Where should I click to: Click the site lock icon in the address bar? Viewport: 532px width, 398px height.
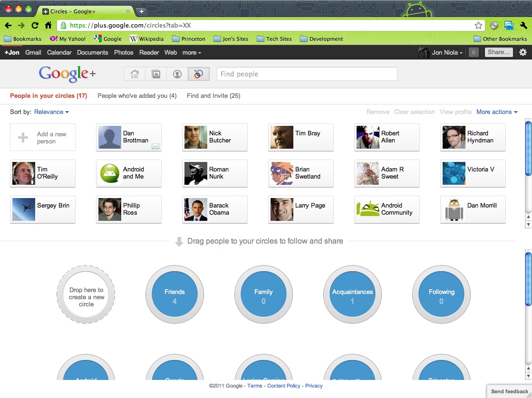(63, 26)
